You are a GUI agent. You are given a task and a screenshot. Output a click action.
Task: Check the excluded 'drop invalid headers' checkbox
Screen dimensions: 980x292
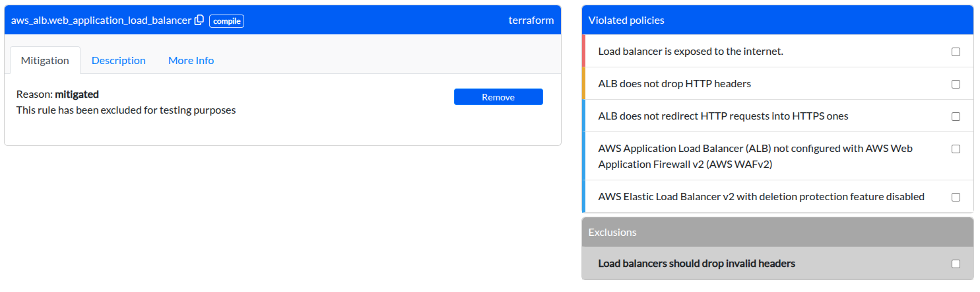pyautogui.click(x=956, y=264)
